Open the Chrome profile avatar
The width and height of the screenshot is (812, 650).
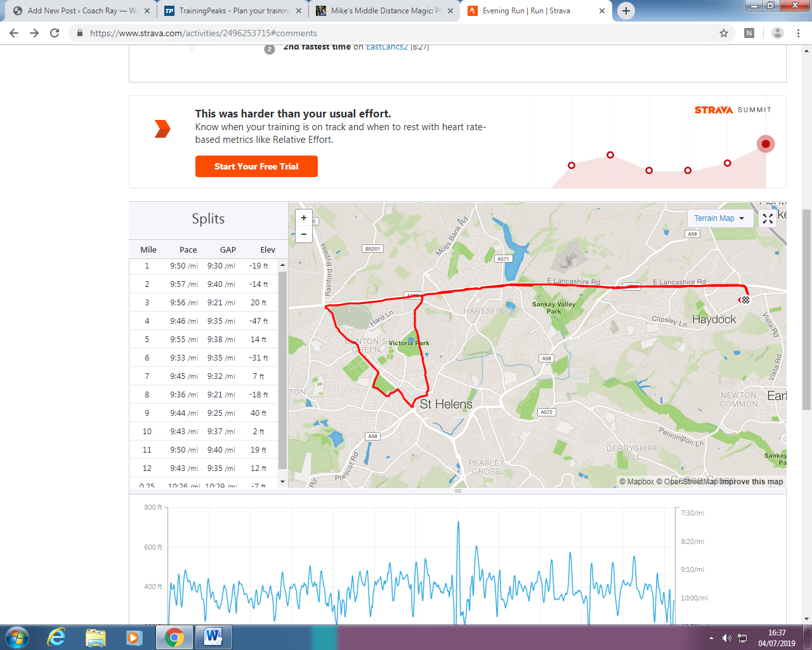(777, 33)
